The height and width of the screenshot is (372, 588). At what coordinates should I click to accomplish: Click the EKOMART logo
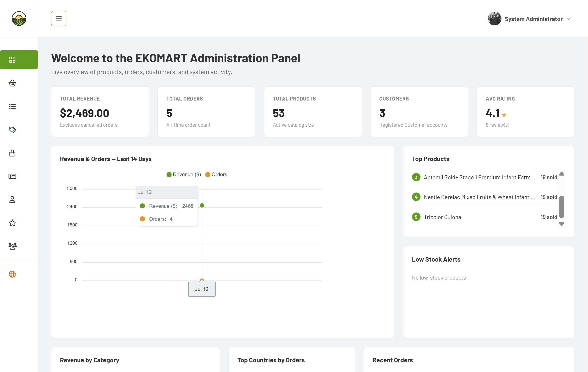(19, 18)
